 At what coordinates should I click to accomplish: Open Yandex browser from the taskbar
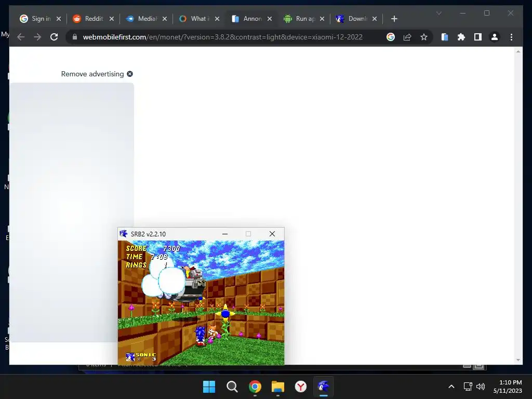coord(301,387)
